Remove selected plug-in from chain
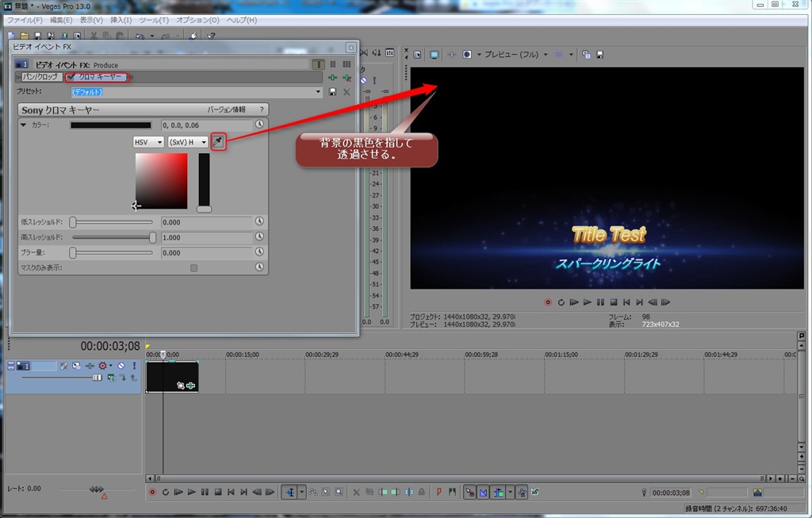The height and width of the screenshot is (518, 812). [347, 77]
